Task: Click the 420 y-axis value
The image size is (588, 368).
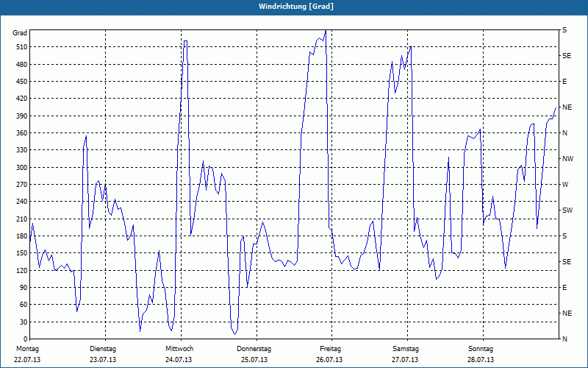Action: (x=22, y=99)
